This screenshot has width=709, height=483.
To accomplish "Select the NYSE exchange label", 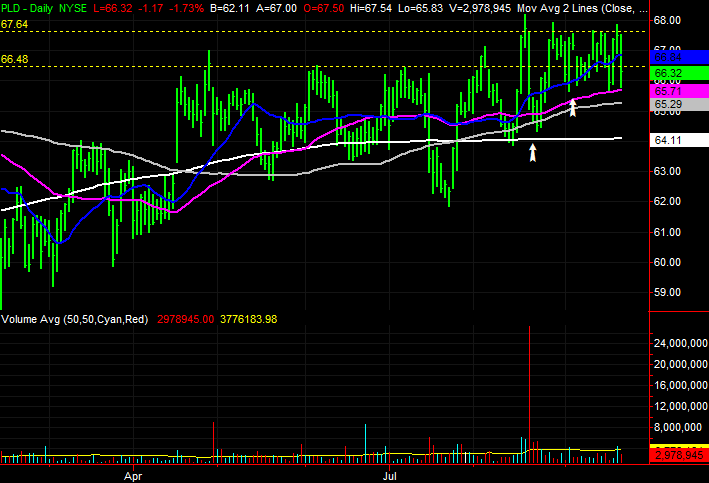I will coord(73,8).
